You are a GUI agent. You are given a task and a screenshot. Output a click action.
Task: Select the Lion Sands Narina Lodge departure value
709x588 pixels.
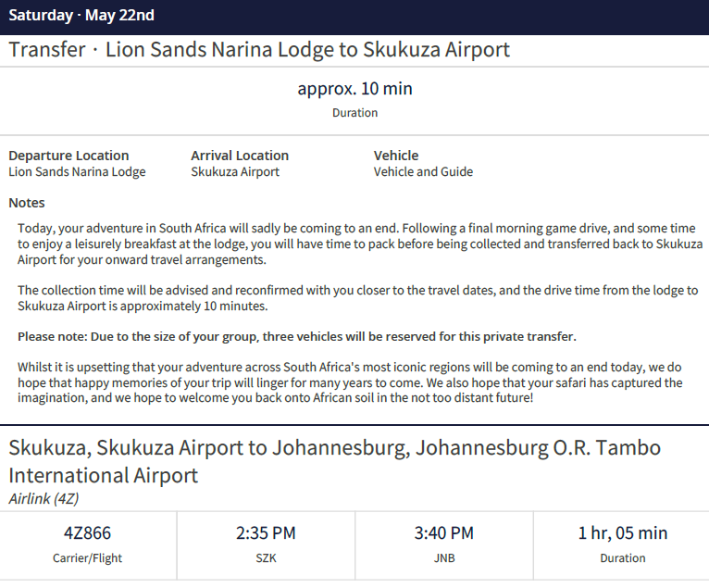tap(77, 171)
